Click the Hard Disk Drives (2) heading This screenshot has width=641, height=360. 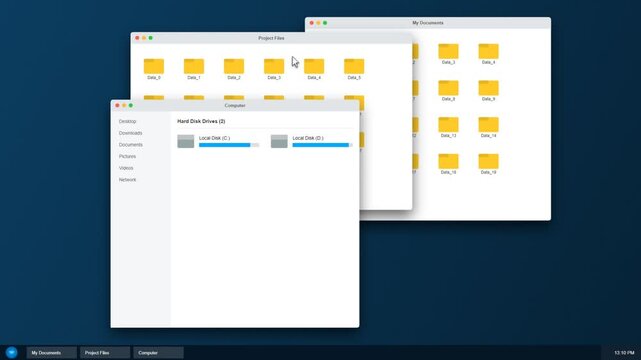pos(201,121)
